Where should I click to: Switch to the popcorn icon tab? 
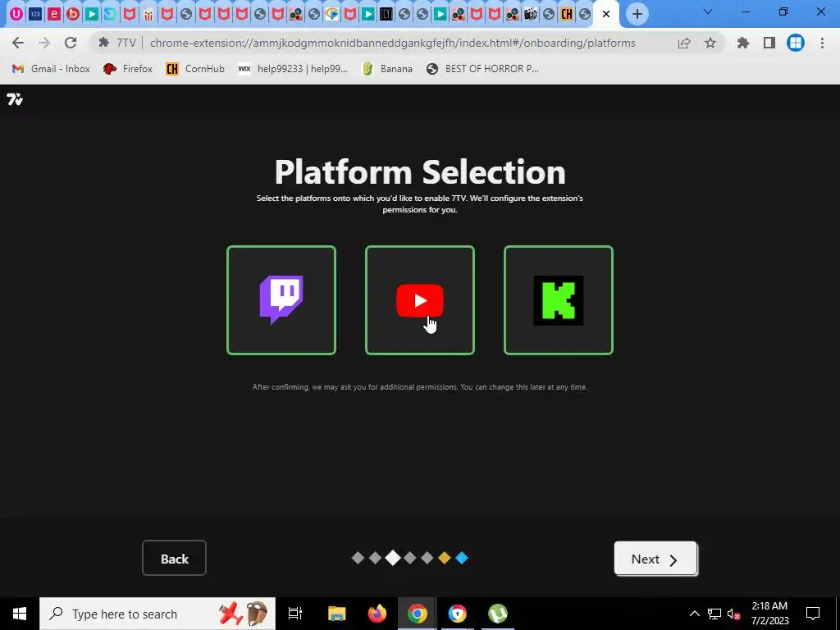pyautogui.click(x=148, y=15)
